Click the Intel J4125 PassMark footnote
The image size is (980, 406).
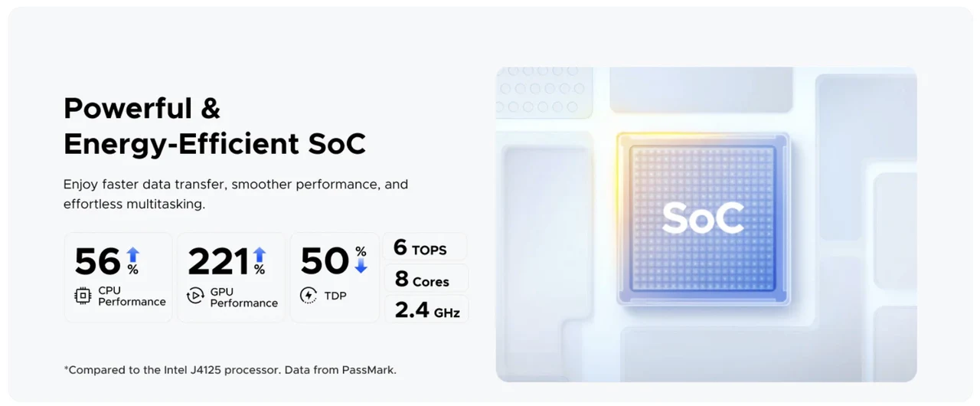(x=230, y=370)
